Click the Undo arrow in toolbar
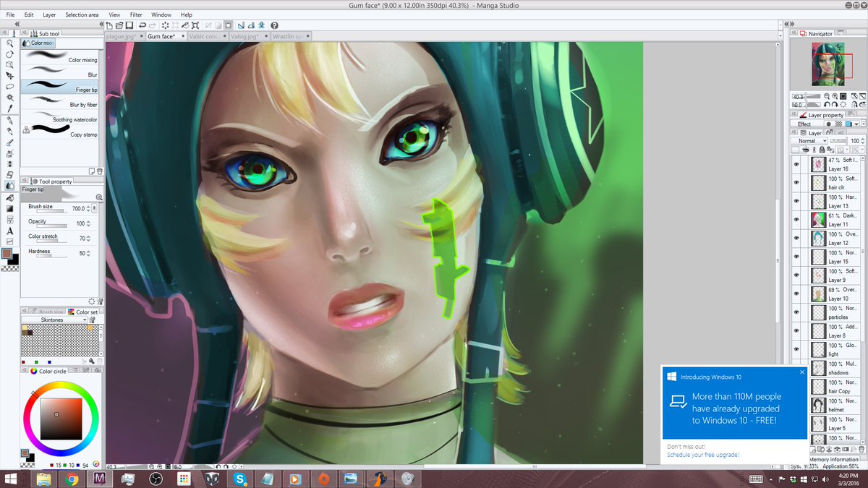This screenshot has height=488, width=868. click(142, 25)
